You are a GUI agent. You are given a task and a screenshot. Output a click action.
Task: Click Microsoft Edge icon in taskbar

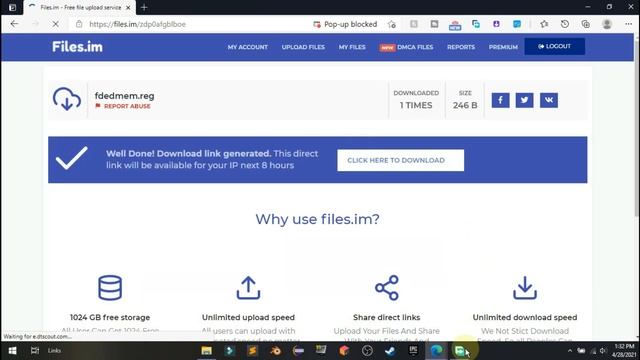tap(436, 351)
